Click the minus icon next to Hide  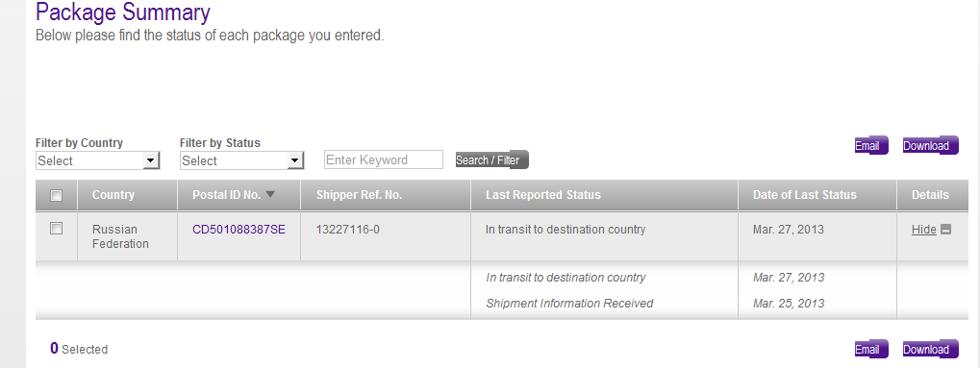[x=945, y=230]
